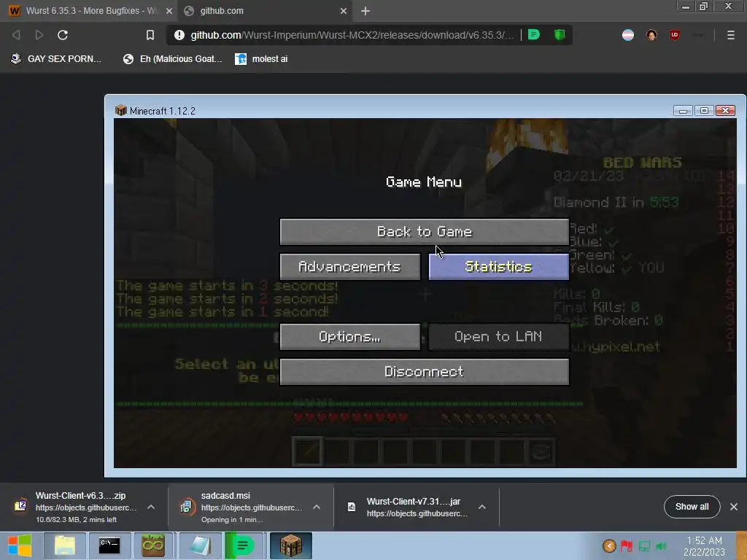Expand options for sadcasd.msi download
This screenshot has width=747, height=560.
coord(317,507)
